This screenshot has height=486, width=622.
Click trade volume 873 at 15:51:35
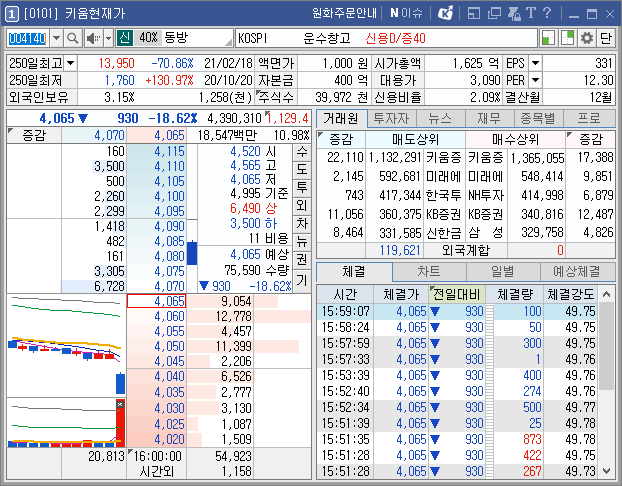(532, 439)
